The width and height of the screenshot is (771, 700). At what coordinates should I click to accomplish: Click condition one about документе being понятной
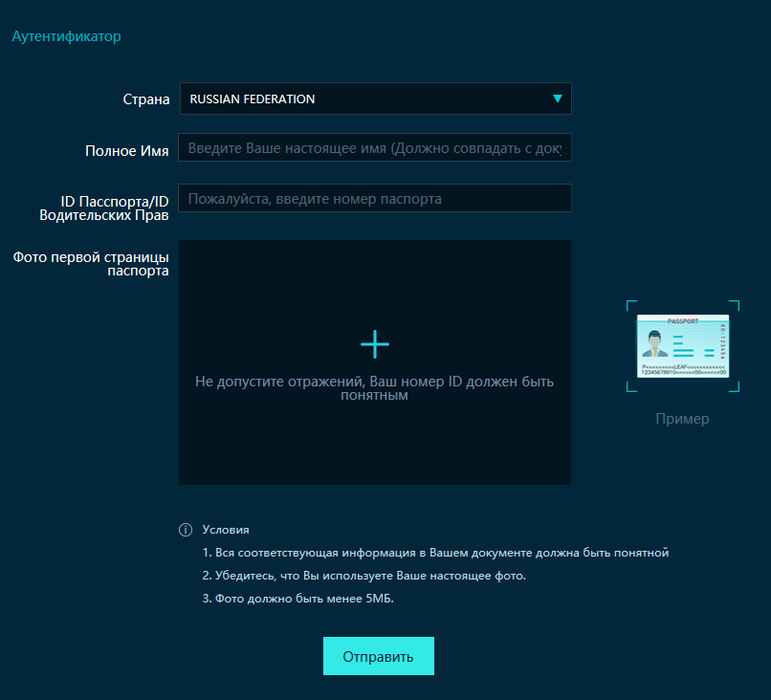point(435,553)
